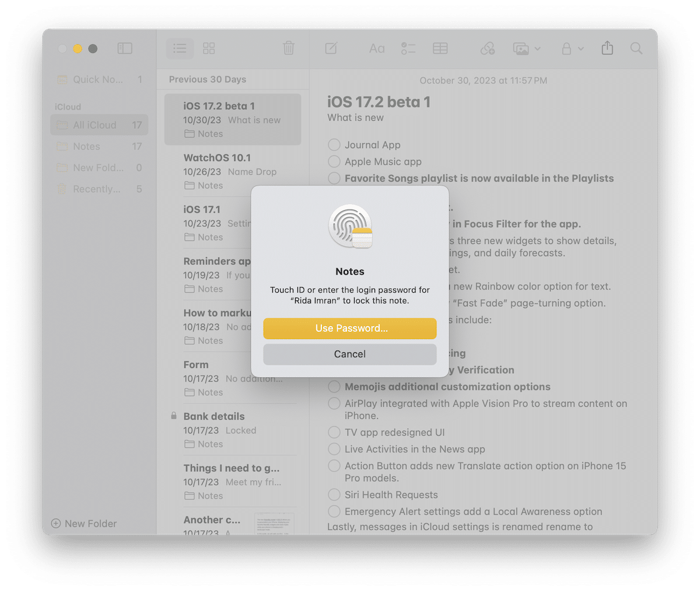Toggle the sidebar icon

pyautogui.click(x=125, y=48)
